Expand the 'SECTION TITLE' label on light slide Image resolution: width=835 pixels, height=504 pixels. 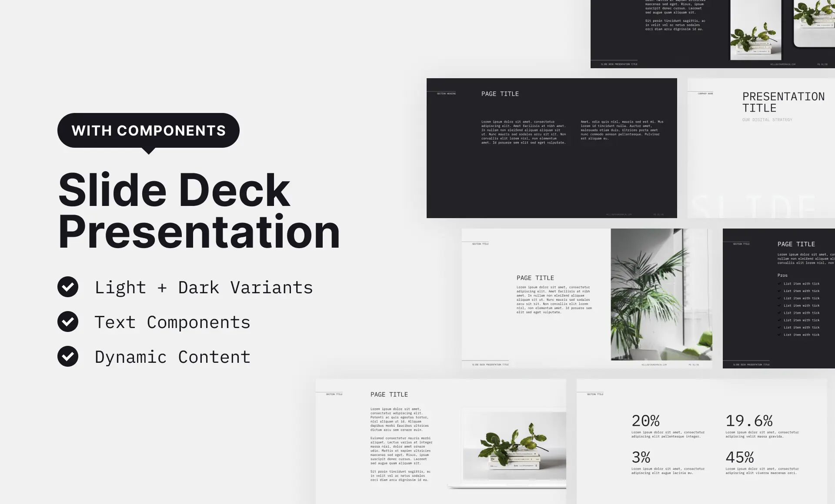[480, 244]
